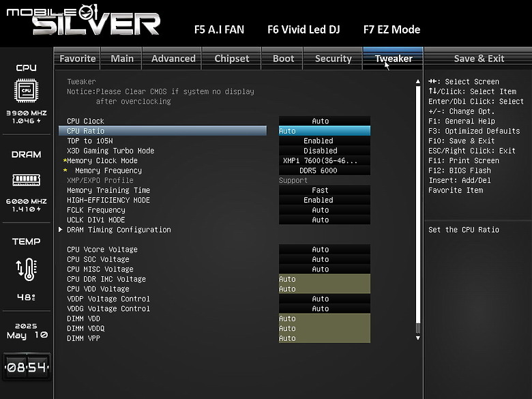Select HIGH-EFFICIENCY MODE label
The height and width of the screenshot is (399, 532).
tap(108, 200)
